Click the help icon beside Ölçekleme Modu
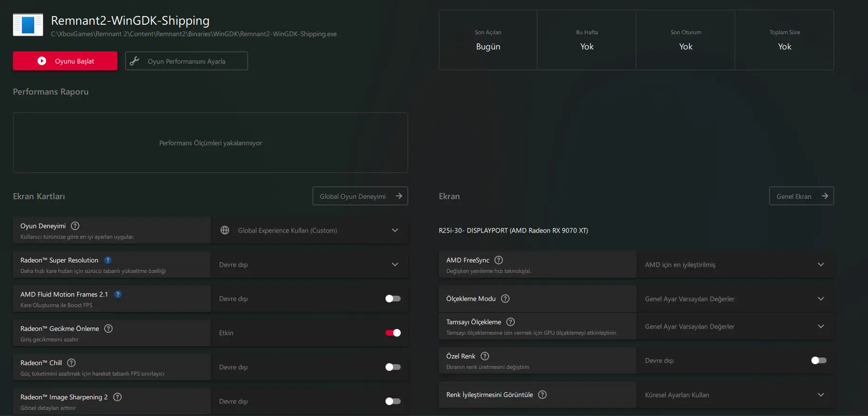 pyautogui.click(x=505, y=299)
